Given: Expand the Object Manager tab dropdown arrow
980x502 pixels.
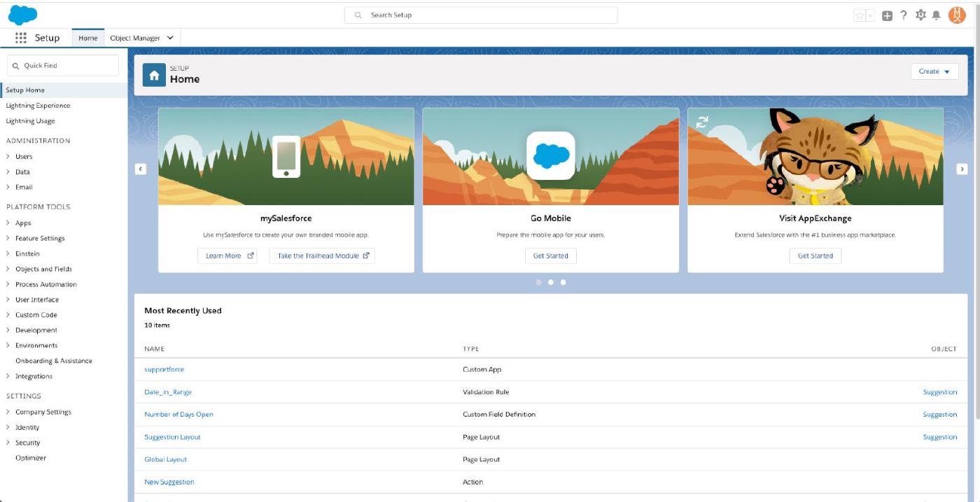Looking at the screenshot, I should pyautogui.click(x=170, y=38).
